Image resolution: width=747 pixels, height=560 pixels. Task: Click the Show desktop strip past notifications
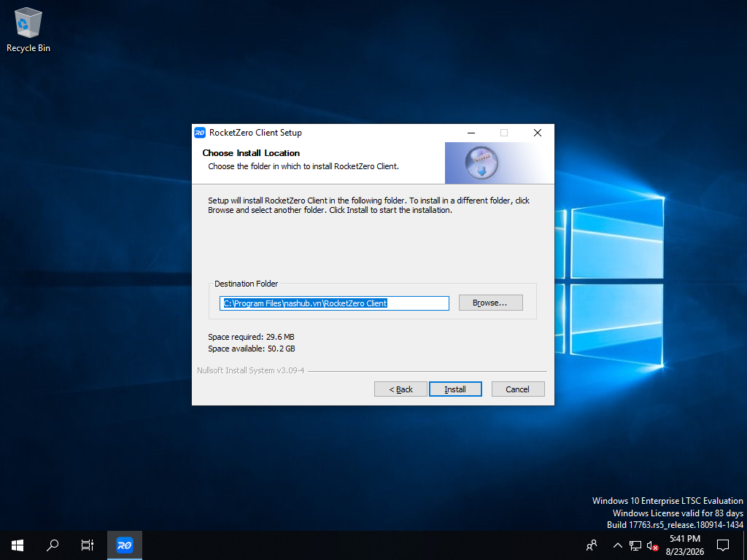[x=745, y=545]
